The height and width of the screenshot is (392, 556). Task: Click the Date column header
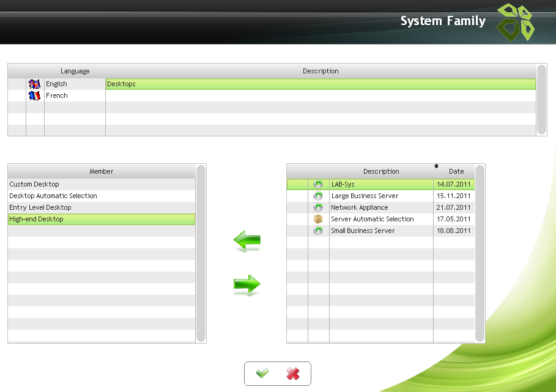click(456, 171)
